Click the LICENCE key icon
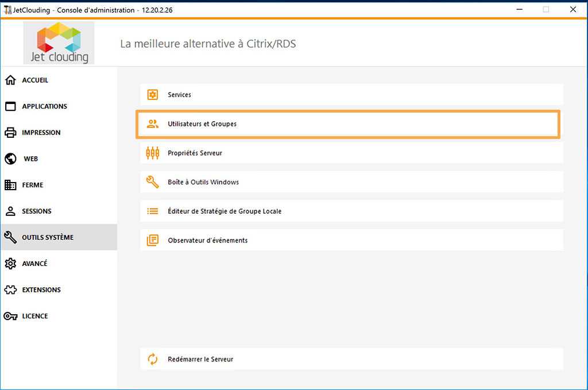This screenshot has width=588, height=390. point(10,315)
